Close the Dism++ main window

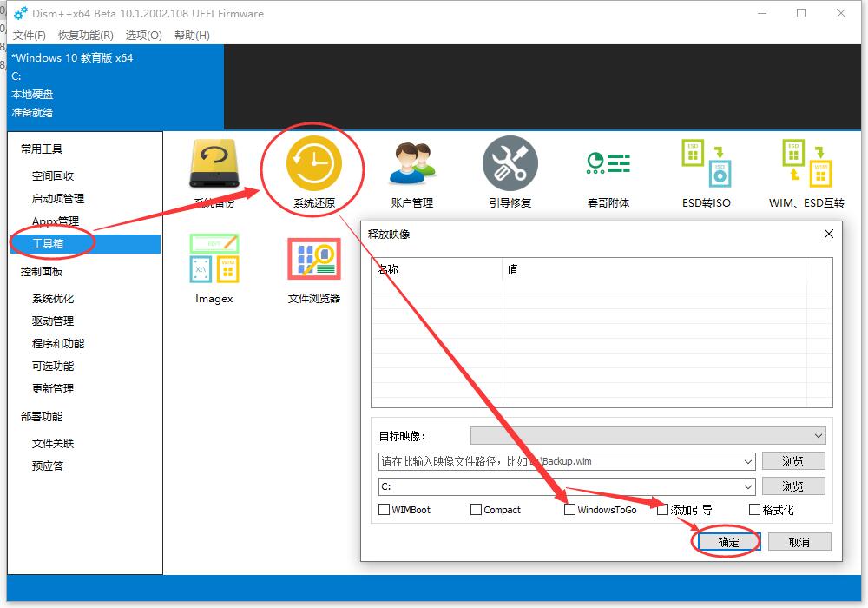[841, 13]
